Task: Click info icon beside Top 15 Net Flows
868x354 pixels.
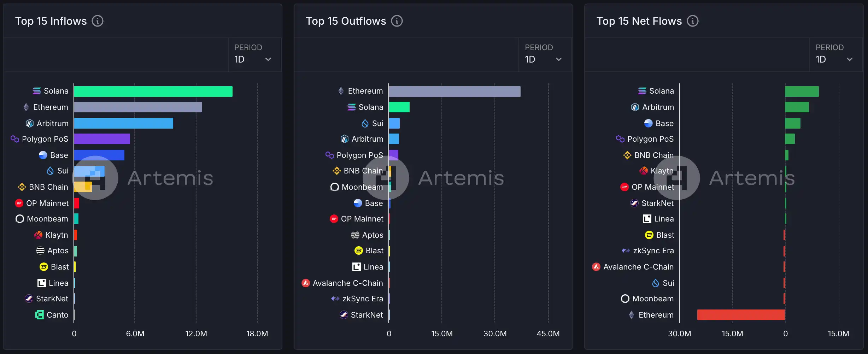Action: (x=693, y=21)
